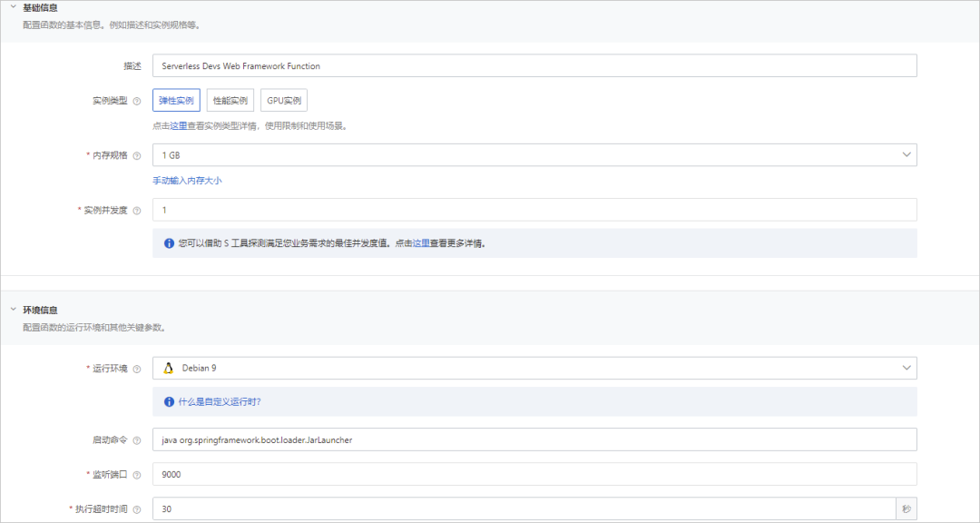The height and width of the screenshot is (523, 980).
Task: Click 手动输入内存大小 link
Action: (x=187, y=181)
